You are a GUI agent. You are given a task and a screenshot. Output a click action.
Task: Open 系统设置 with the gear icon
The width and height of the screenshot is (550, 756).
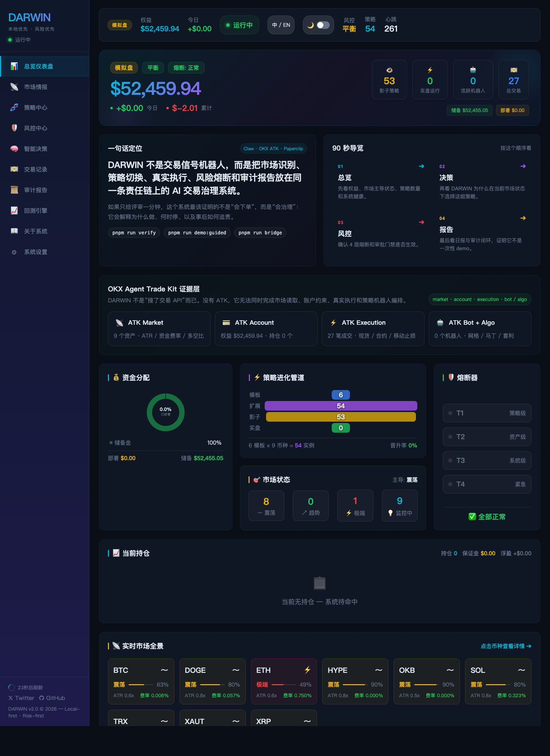(x=14, y=252)
